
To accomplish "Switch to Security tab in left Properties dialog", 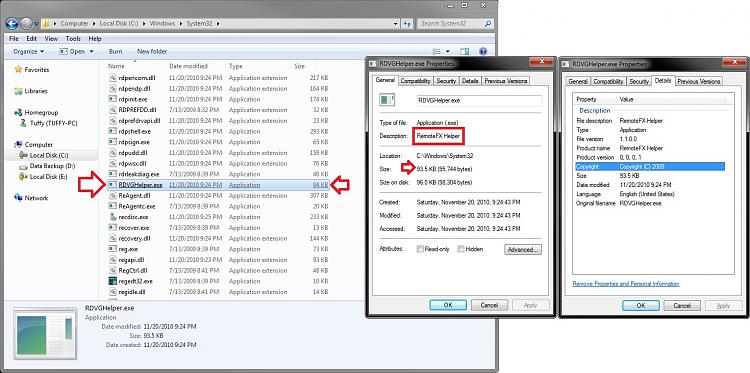I will tap(446, 81).
